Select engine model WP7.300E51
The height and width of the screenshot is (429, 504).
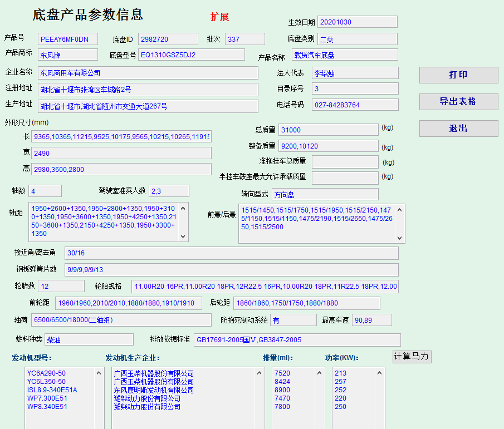47,398
